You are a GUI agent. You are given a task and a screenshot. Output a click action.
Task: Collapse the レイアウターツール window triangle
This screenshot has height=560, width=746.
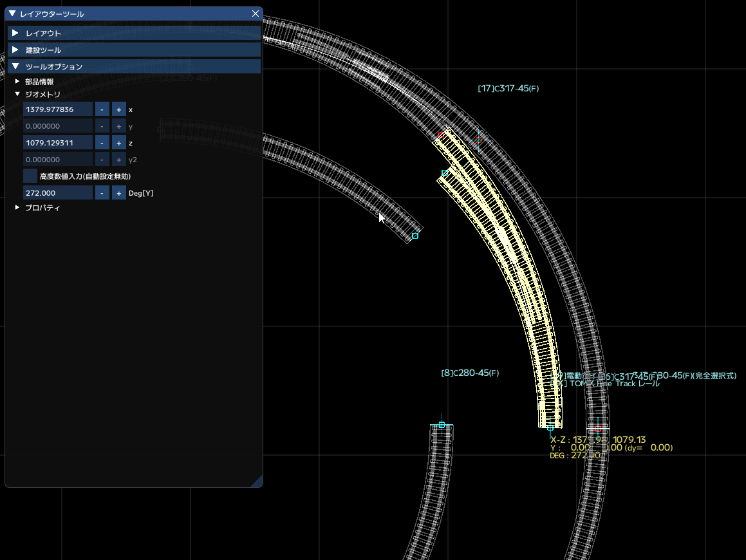tap(12, 14)
